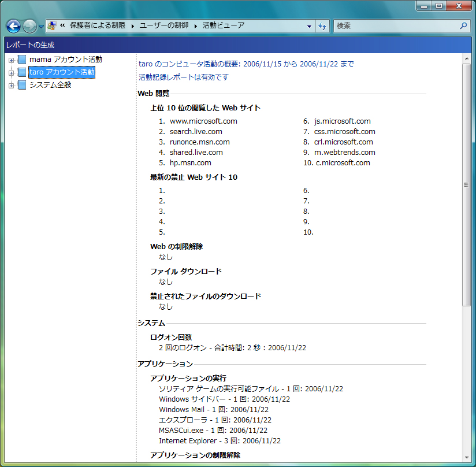Open dropdown arrow after ユーザーの制御
Viewport: 476px width, 467px height.
(x=196, y=26)
